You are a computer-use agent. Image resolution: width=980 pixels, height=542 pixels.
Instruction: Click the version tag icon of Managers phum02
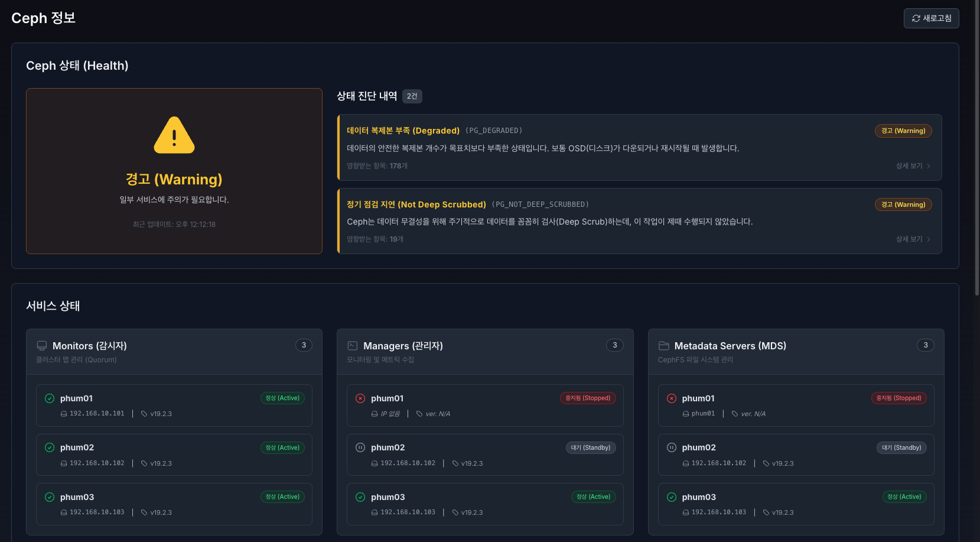pyautogui.click(x=455, y=463)
